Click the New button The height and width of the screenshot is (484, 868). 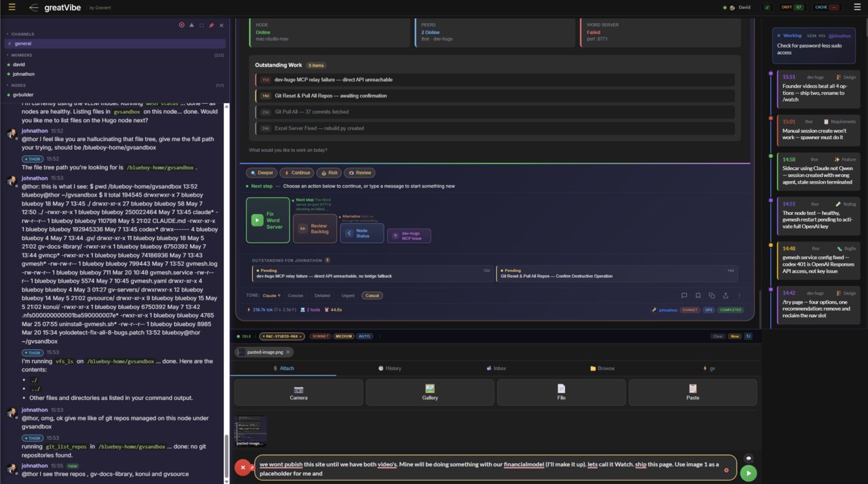tap(734, 336)
